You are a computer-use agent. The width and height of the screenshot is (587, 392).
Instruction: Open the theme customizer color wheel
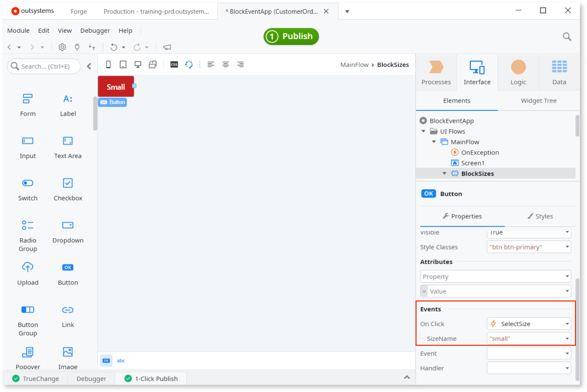pyautogui.click(x=189, y=65)
